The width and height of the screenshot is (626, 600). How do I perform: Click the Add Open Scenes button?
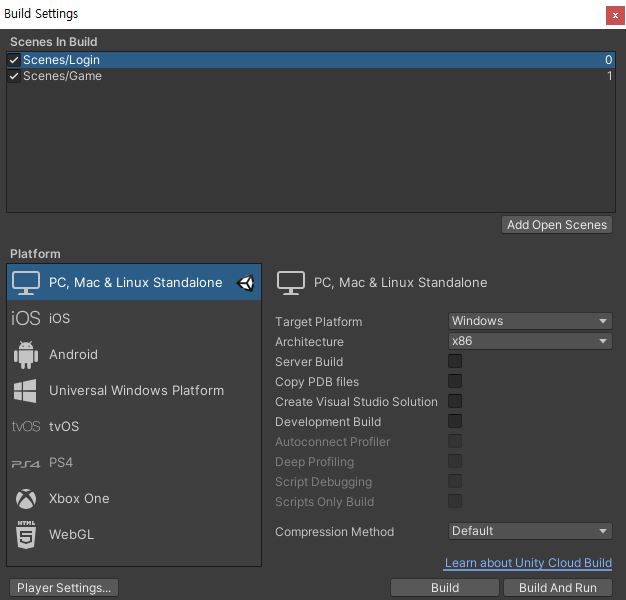(557, 225)
